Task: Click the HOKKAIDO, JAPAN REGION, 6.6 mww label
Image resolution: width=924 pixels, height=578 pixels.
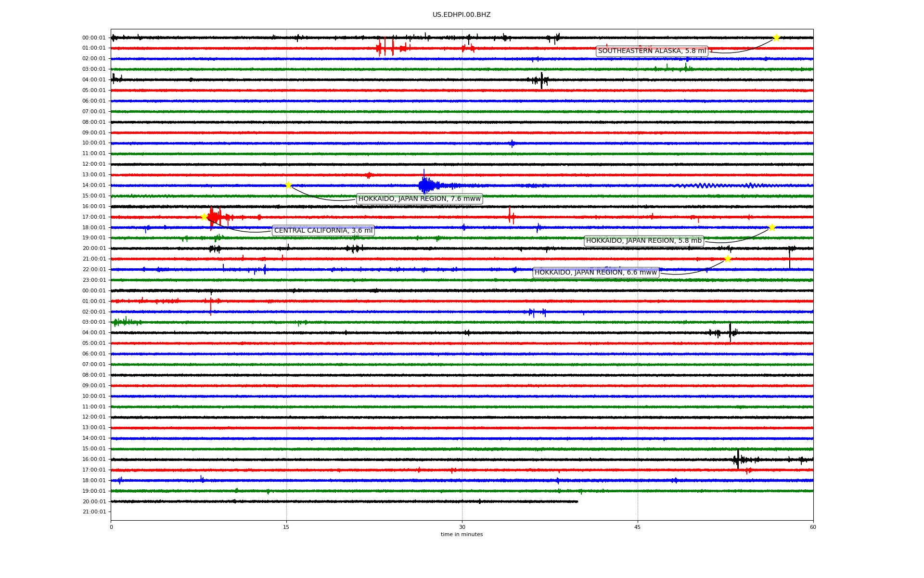Action: [595, 273]
